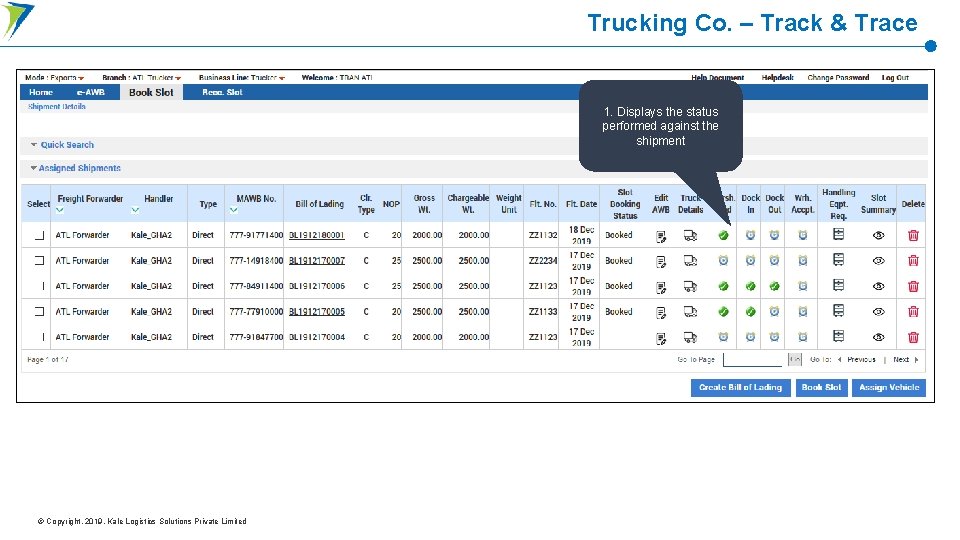
Task: Switch to the e-AWB tab
Action: (91, 92)
